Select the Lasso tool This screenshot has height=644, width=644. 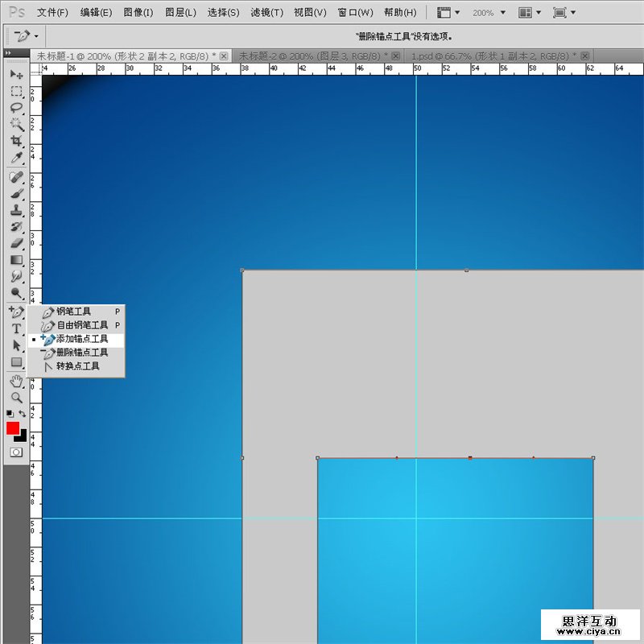[x=16, y=108]
